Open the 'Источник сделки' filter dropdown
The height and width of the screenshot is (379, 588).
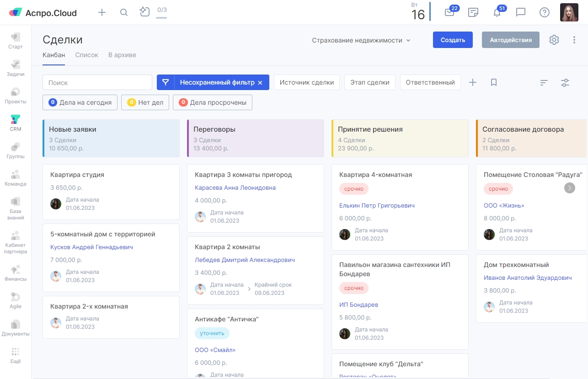[307, 82]
